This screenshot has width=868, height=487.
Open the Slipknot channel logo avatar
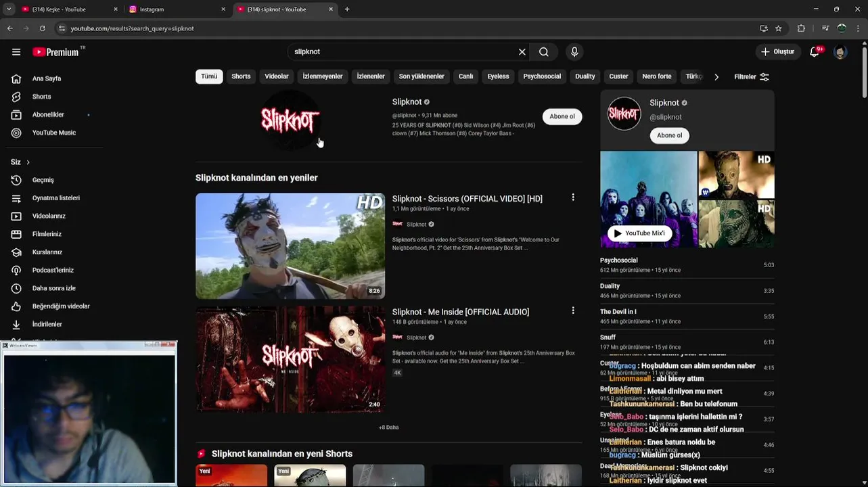[x=290, y=120]
